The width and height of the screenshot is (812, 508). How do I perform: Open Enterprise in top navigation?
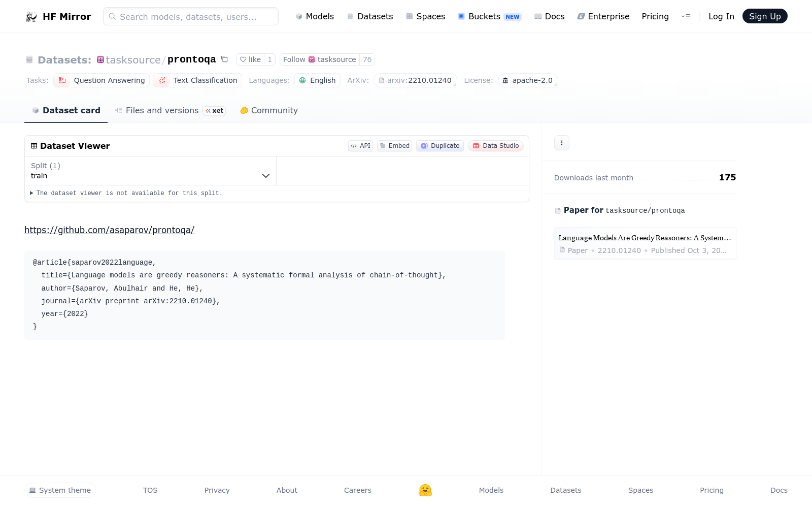click(x=603, y=17)
